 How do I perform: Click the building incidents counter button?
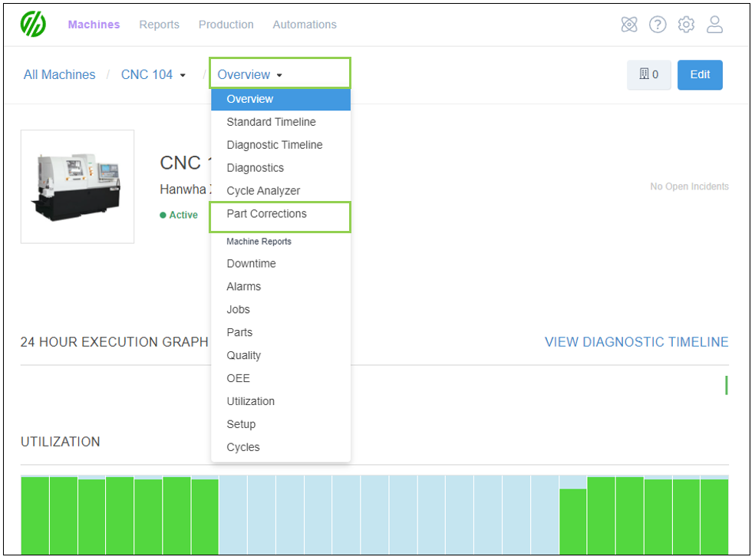click(x=648, y=74)
